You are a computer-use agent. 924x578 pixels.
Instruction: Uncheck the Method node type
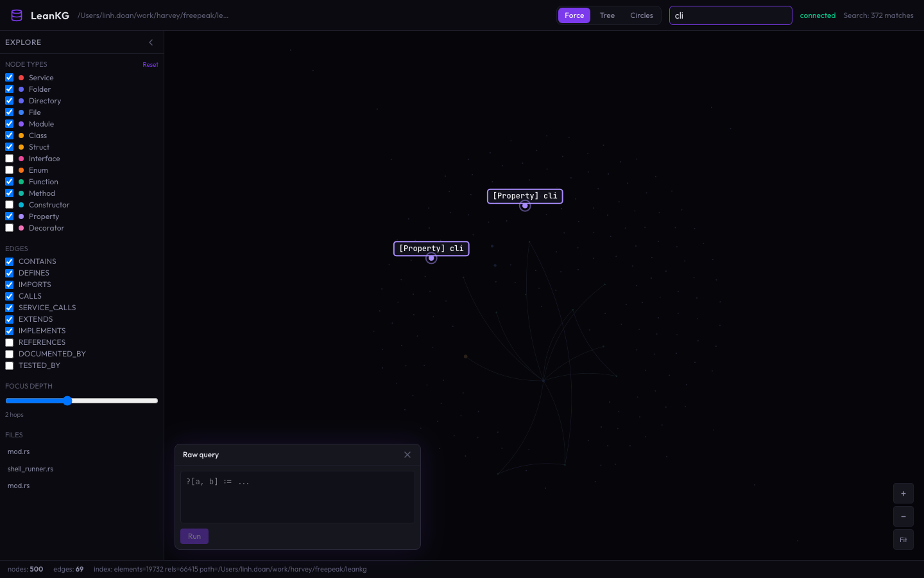[9, 193]
